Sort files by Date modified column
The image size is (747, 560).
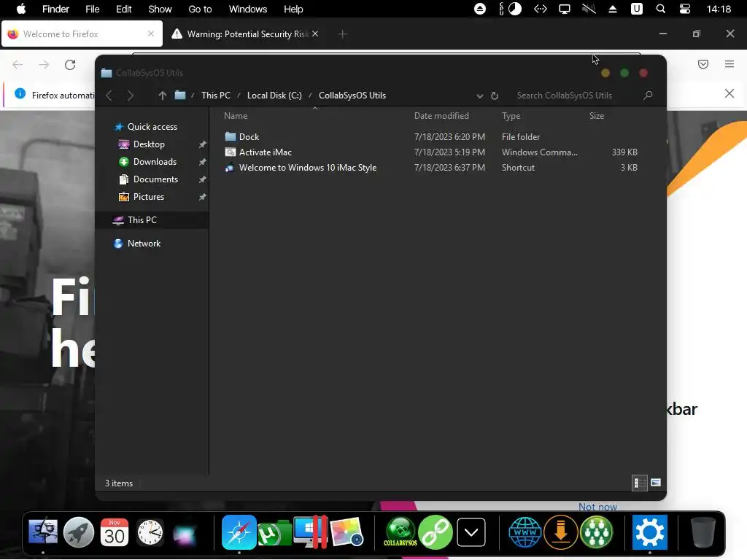click(x=441, y=116)
